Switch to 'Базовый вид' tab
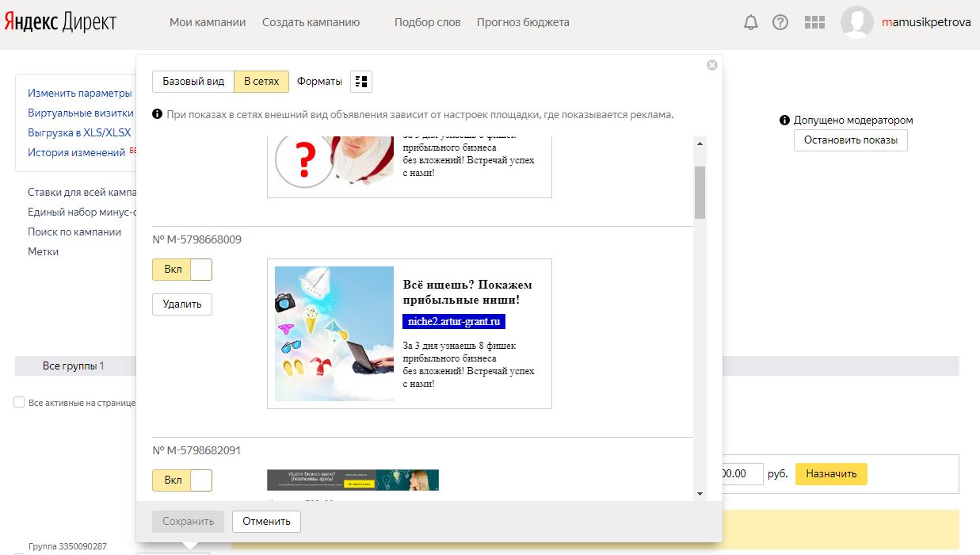Image resolution: width=980 pixels, height=555 pixels. coord(193,82)
